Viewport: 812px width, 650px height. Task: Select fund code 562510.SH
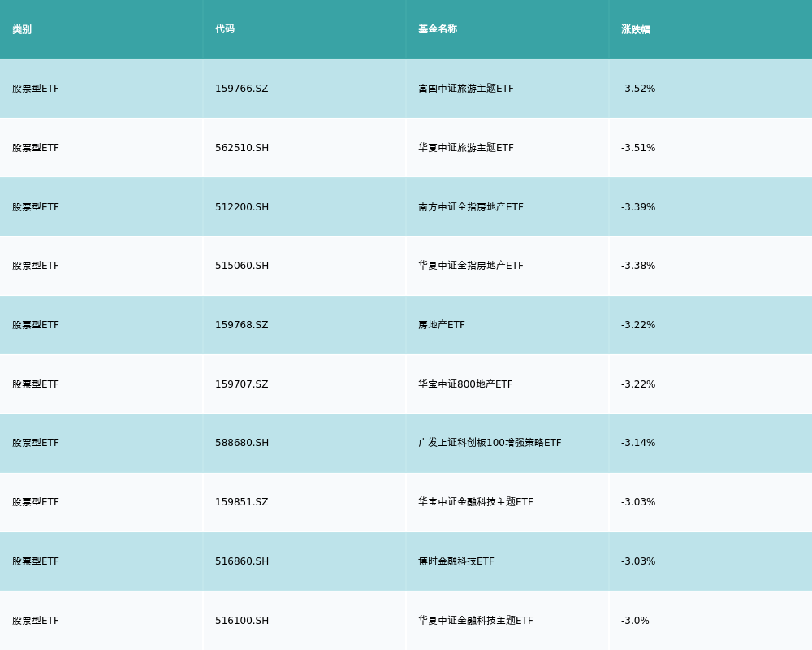[242, 148]
